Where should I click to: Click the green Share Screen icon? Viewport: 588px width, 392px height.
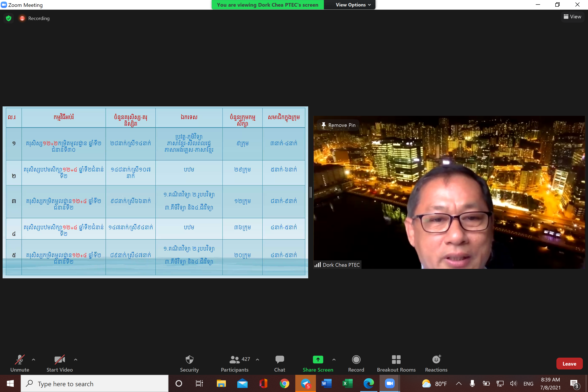[318, 360]
